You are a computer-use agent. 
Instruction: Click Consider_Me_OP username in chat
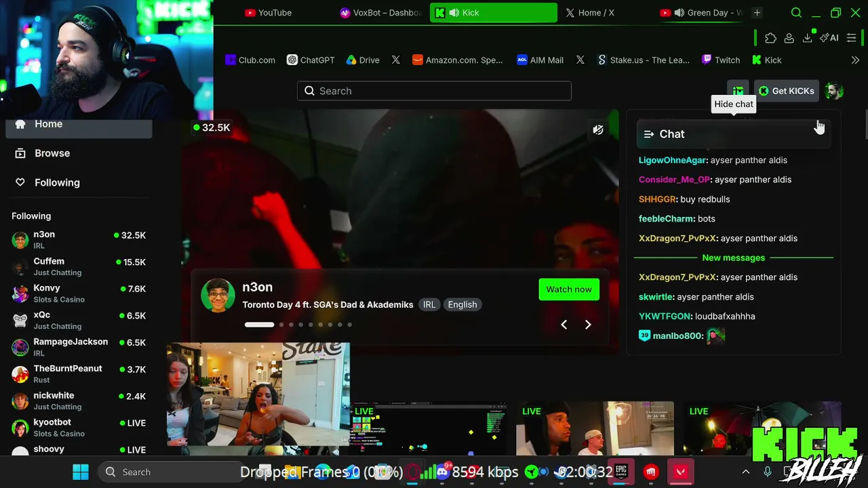674,180
